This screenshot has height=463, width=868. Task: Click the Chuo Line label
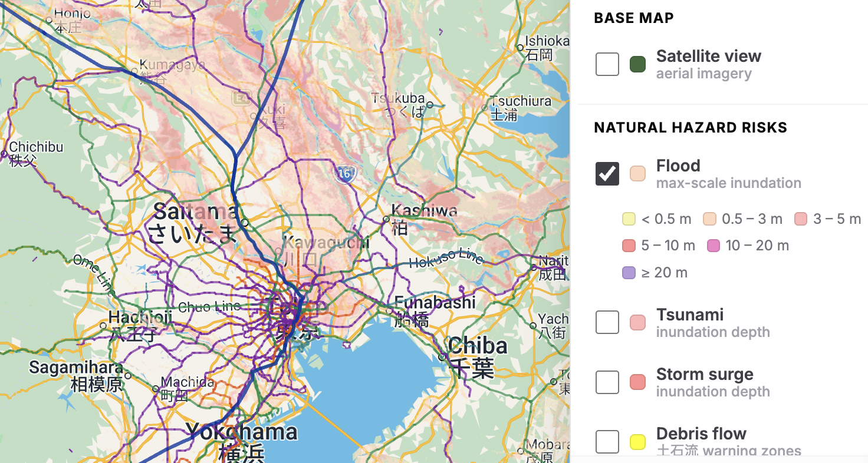point(209,307)
